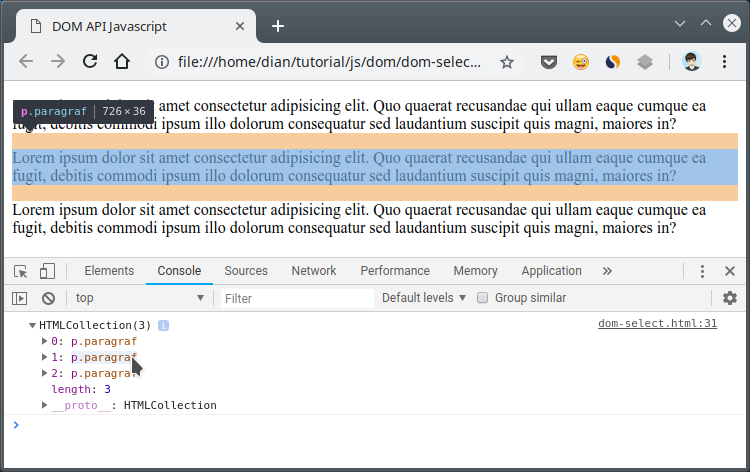Collapse the HTMLCollection(3) tree
Screen dimensions: 750x472
tap(33, 325)
